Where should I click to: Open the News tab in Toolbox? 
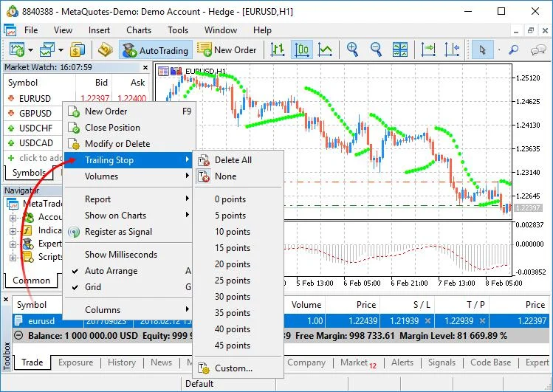pyautogui.click(x=161, y=362)
